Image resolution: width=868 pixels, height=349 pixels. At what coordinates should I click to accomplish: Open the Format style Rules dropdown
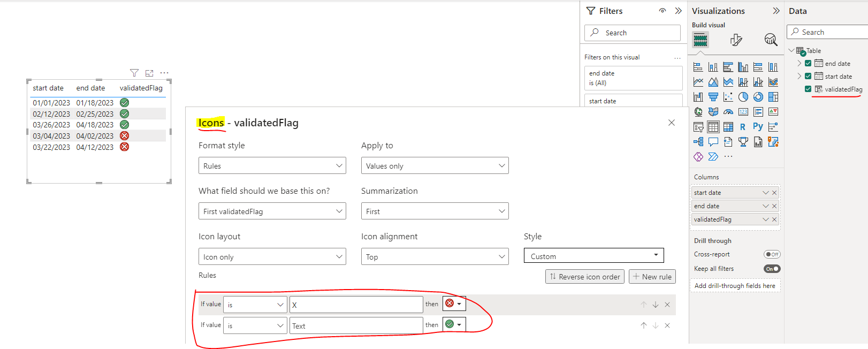pyautogui.click(x=272, y=166)
